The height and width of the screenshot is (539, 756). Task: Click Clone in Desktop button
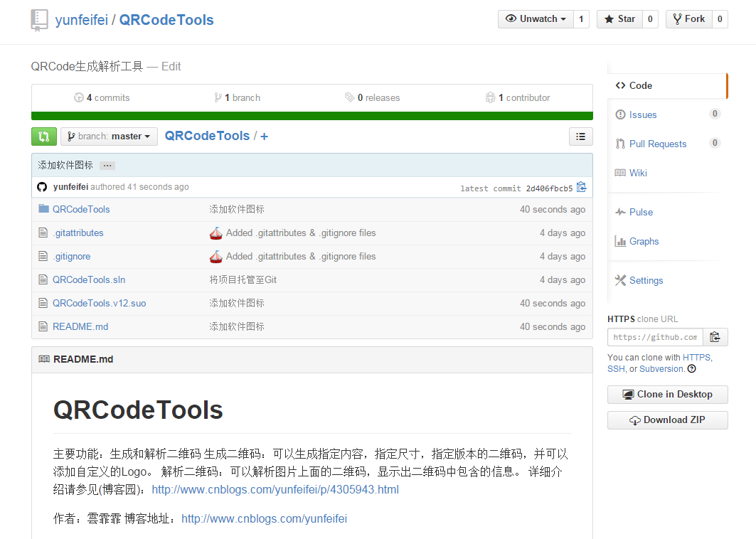pos(667,395)
